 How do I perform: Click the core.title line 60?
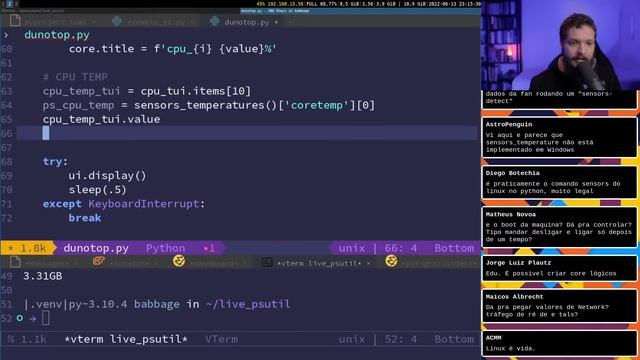click(173, 49)
